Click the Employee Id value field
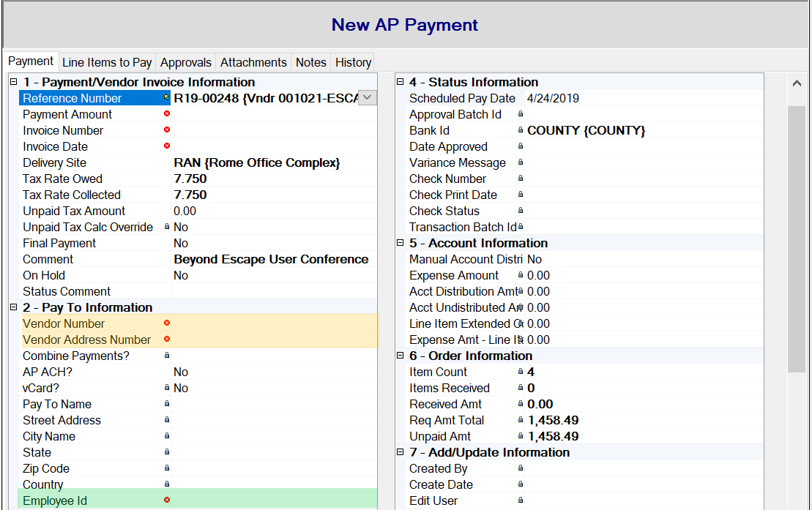Screen dimensions: 812x510 tap(274, 500)
